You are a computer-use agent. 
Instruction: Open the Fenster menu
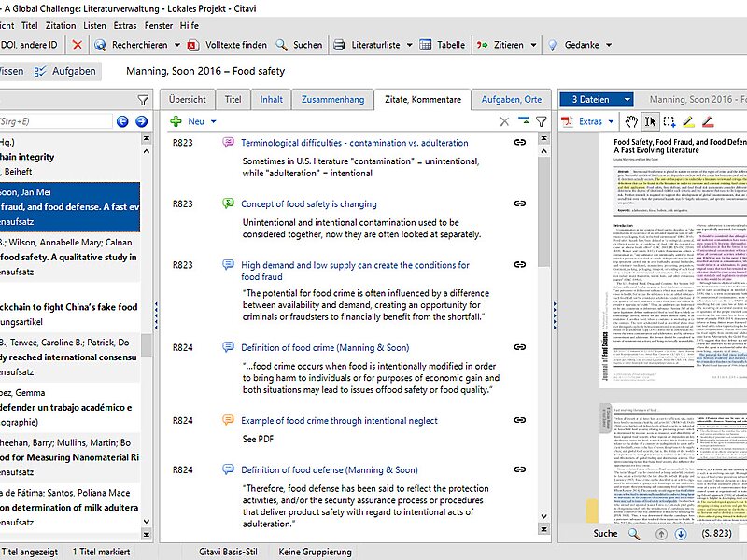(x=159, y=26)
